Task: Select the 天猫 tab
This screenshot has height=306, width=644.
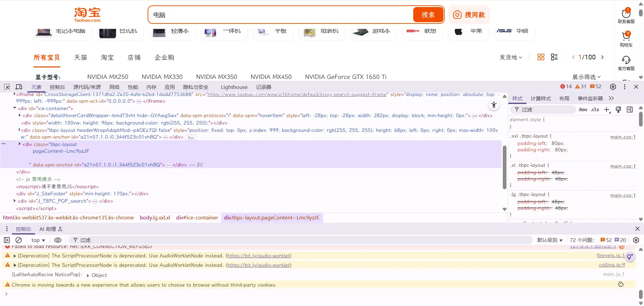Action: (80, 57)
